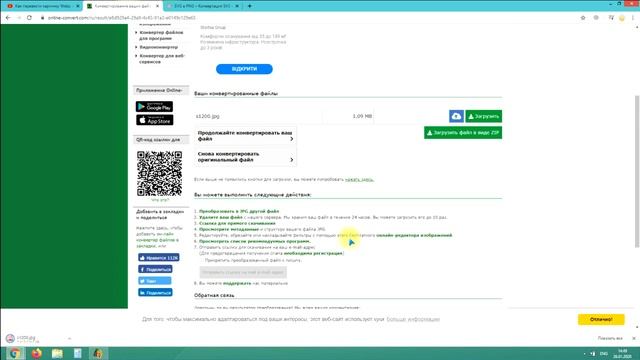The width and height of the screenshot is (640, 360).
Task: Click the что это? link under QR code
Action: tap(160, 200)
